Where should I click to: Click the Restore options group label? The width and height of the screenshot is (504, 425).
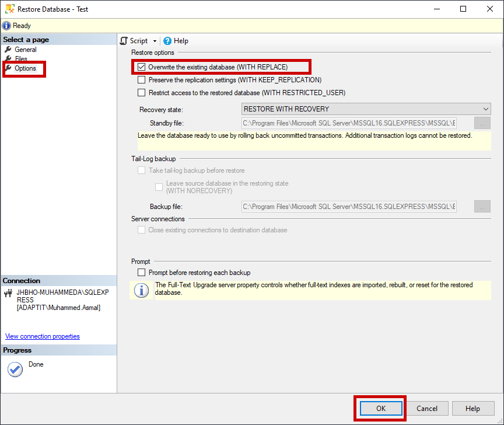153,53
